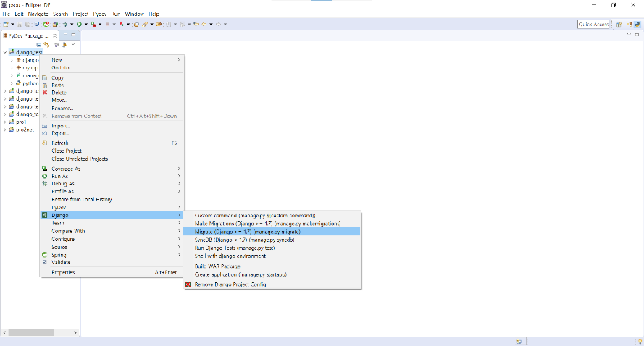Viewport: 644px width, 346px height.
Task: Click in the Quick Access field
Action: 593,24
